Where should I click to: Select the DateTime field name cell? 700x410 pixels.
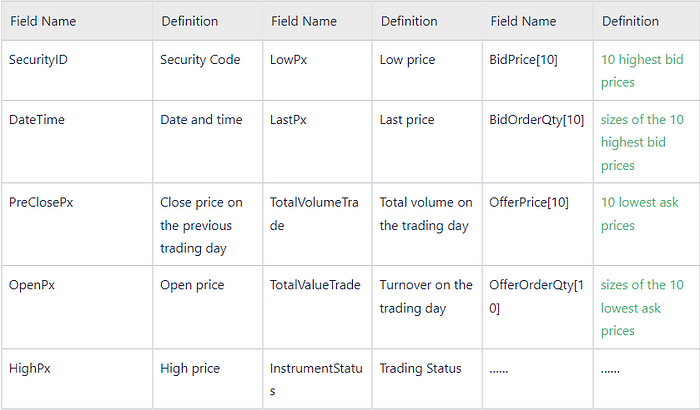77,142
